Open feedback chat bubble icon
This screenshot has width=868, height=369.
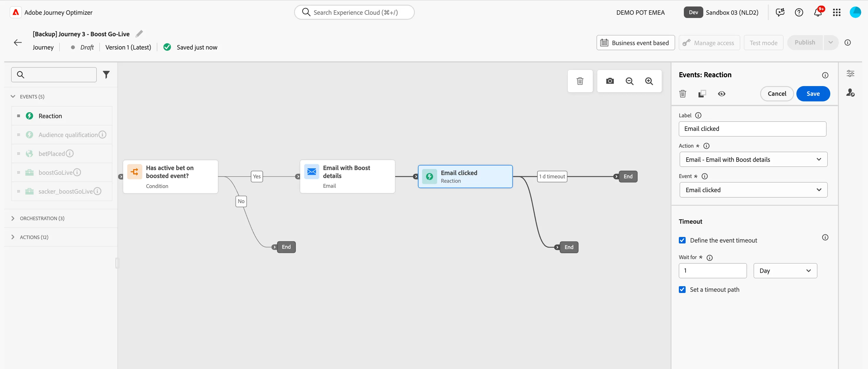(x=780, y=12)
